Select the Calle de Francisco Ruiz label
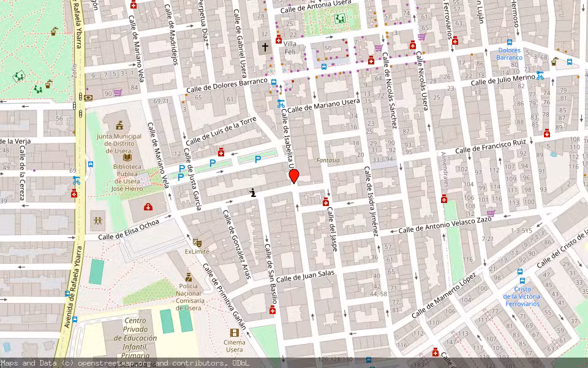 point(491,147)
